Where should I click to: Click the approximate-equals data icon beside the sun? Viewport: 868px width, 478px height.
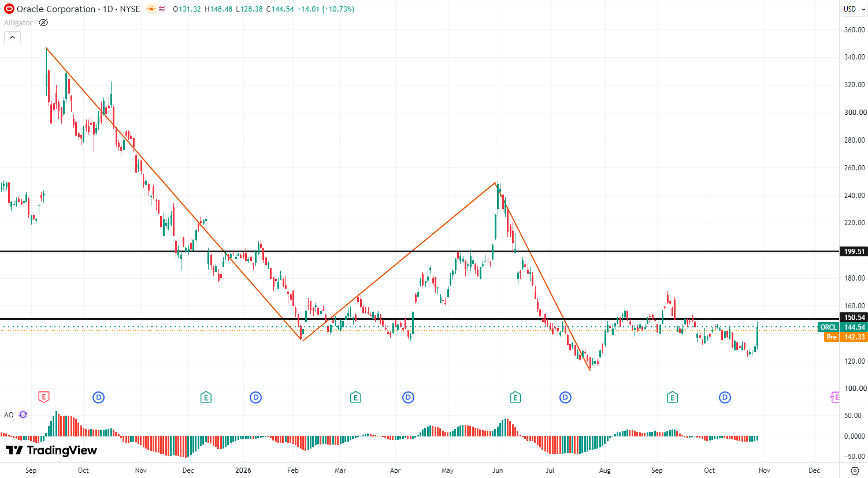click(x=162, y=9)
